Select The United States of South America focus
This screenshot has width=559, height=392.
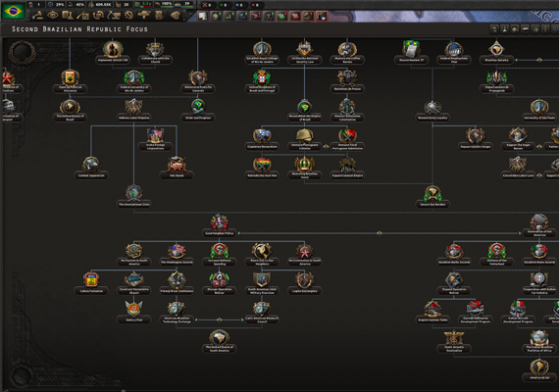pos(220,341)
